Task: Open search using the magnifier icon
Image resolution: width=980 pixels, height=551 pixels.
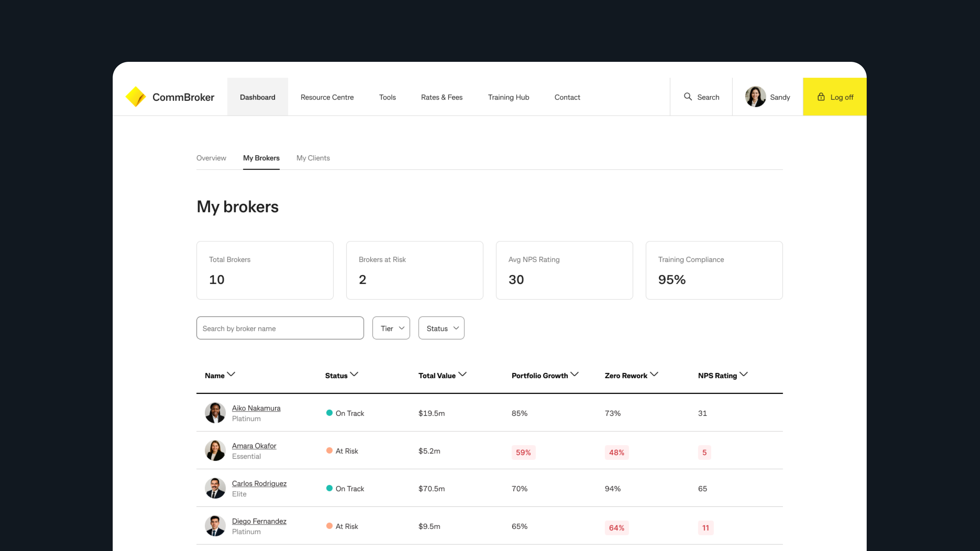Action: pyautogui.click(x=688, y=97)
